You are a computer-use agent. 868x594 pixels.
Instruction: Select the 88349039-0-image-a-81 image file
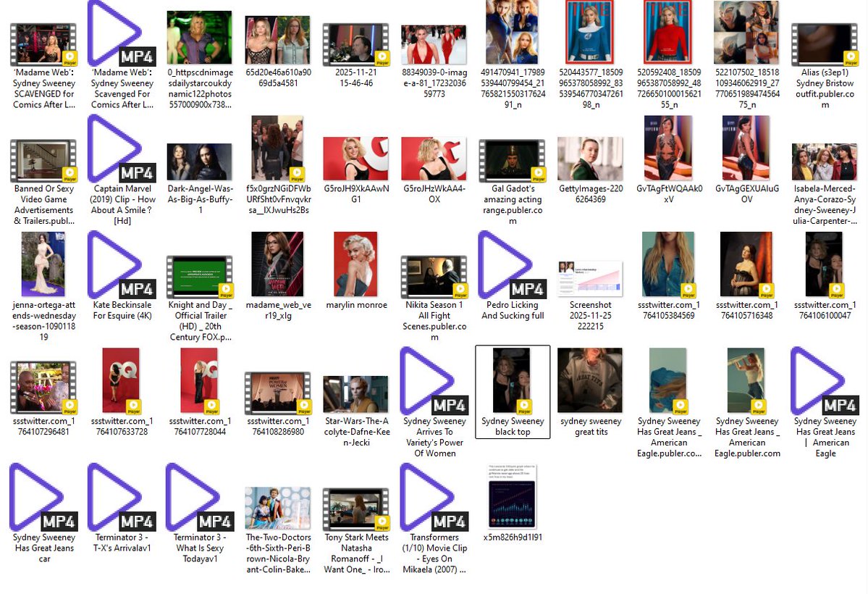(434, 45)
